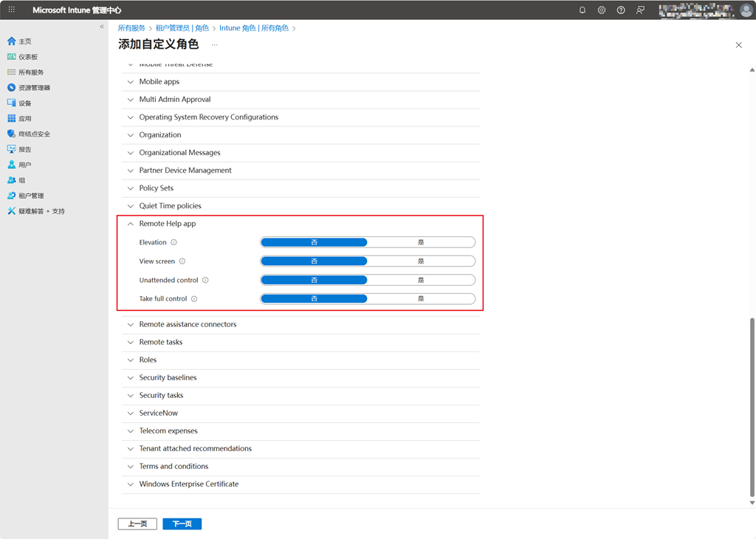The width and height of the screenshot is (756, 539).
Task: Set Elevation permission to 是
Action: [421, 242]
